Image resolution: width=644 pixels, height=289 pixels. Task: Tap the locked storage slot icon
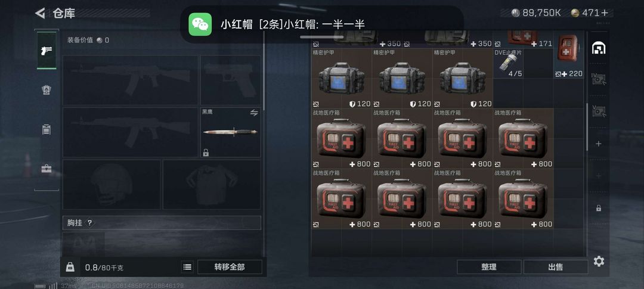tap(599, 208)
